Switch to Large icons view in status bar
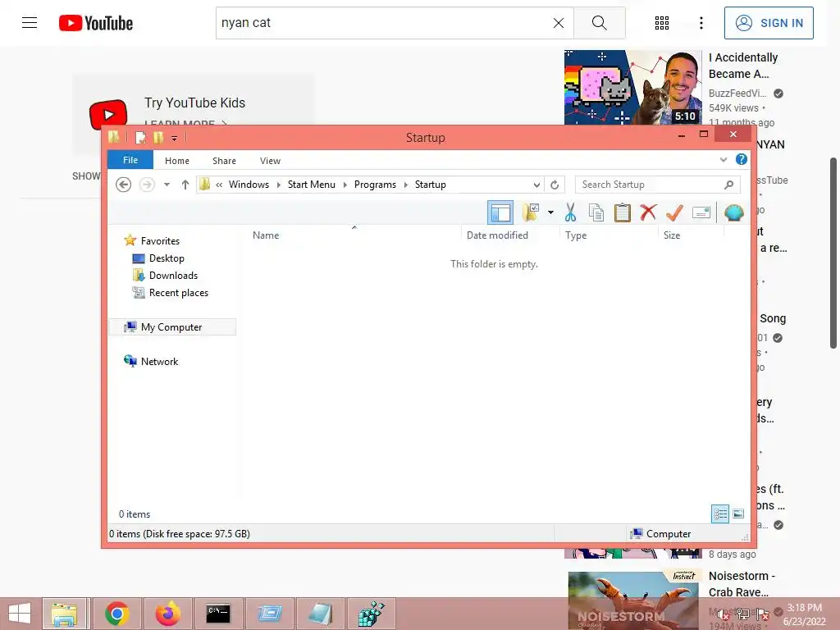The height and width of the screenshot is (630, 840). pyautogui.click(x=738, y=514)
